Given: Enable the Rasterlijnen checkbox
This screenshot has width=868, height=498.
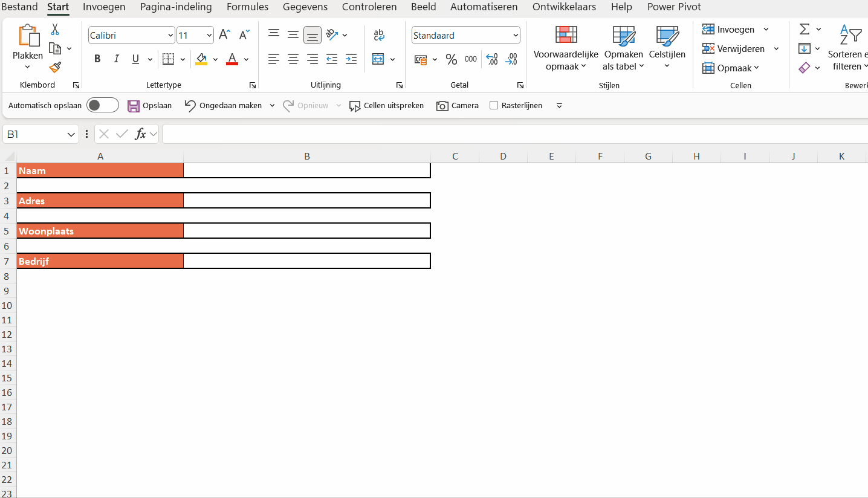Looking at the screenshot, I should (x=494, y=106).
